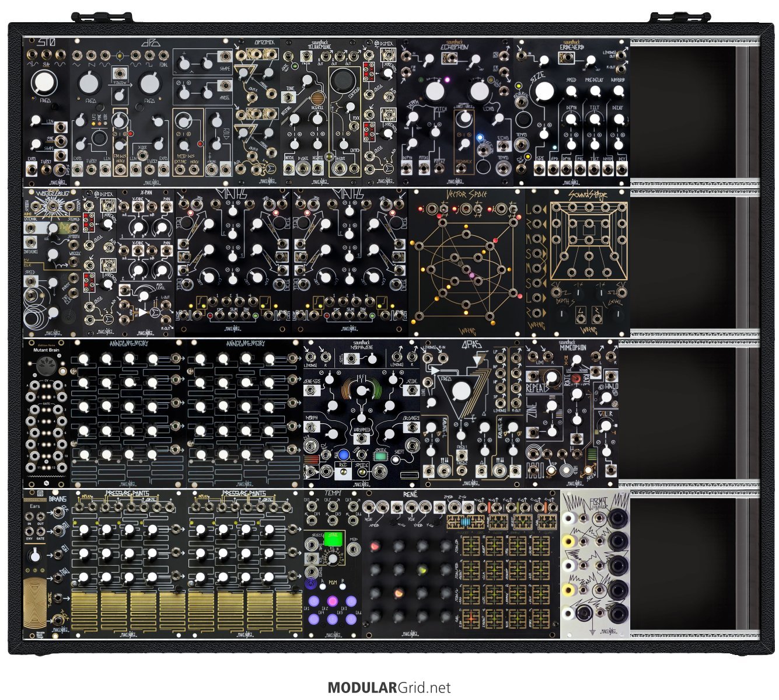Select the Pressure Points module beside Brains
The height and width of the screenshot is (700, 779).
pos(128,565)
